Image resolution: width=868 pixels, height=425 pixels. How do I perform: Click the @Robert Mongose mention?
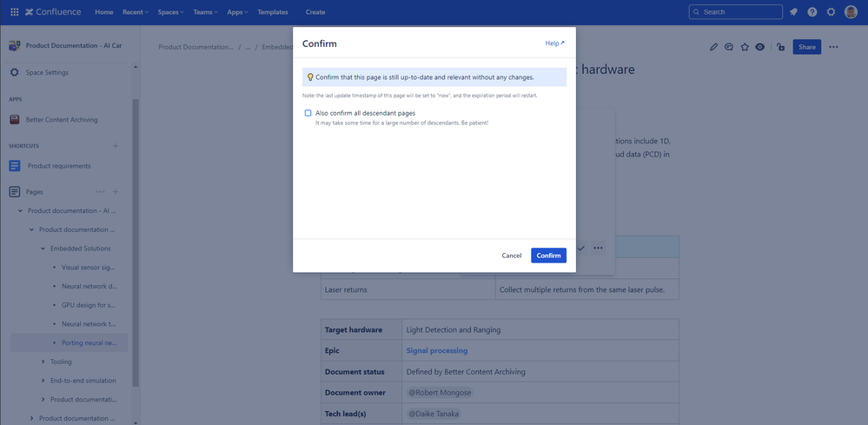click(x=440, y=392)
